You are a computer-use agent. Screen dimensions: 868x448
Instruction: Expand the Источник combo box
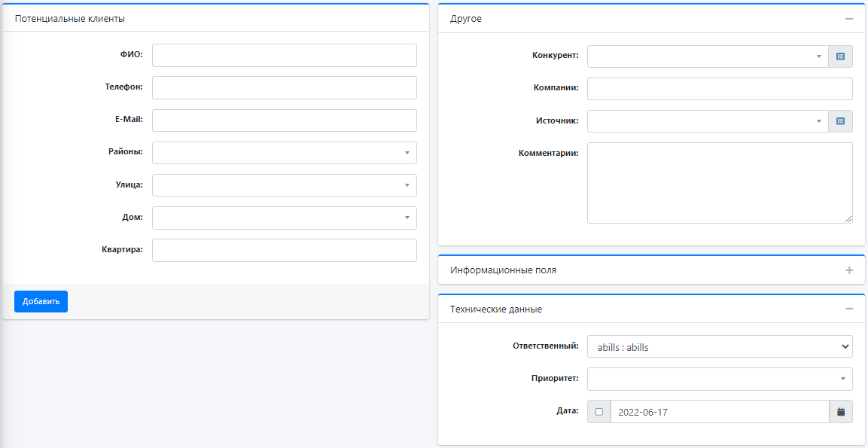click(x=708, y=121)
